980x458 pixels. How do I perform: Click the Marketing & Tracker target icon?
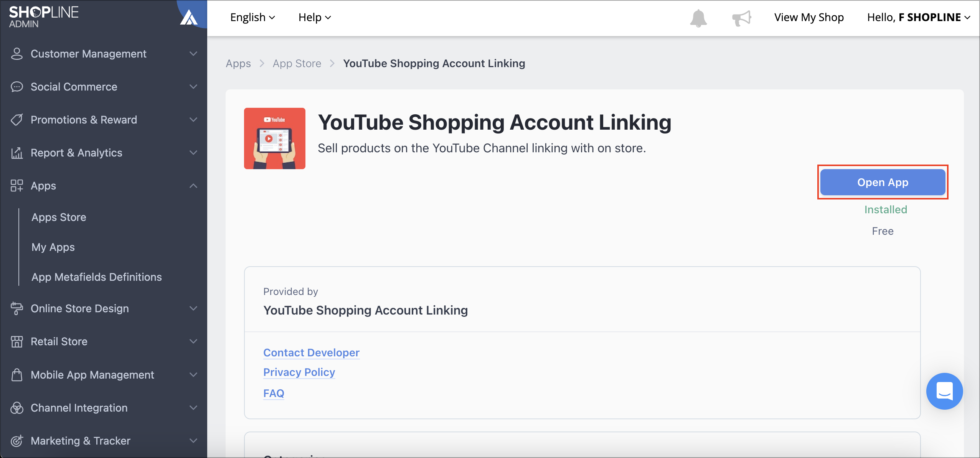coord(16,441)
